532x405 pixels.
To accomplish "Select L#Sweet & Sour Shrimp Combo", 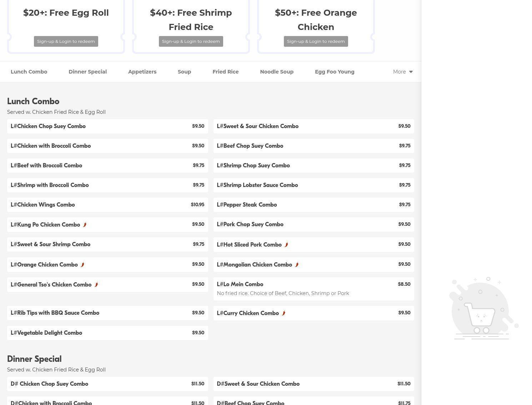I will [x=107, y=244].
